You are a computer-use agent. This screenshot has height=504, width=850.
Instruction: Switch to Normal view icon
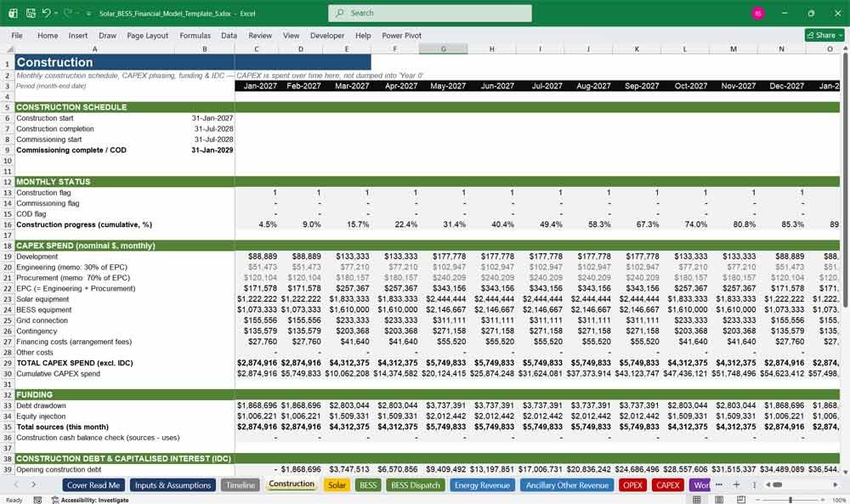click(697, 499)
